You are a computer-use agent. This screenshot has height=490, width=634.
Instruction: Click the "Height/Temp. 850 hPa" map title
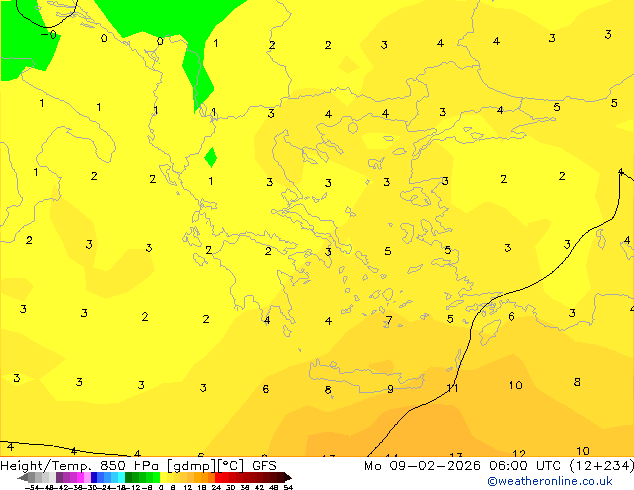79,466
